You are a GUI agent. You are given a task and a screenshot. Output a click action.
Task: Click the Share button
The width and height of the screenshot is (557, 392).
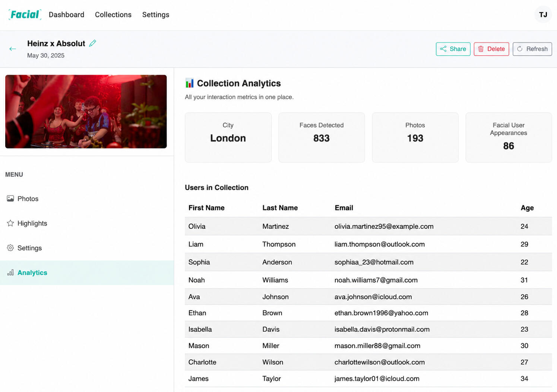[453, 49]
